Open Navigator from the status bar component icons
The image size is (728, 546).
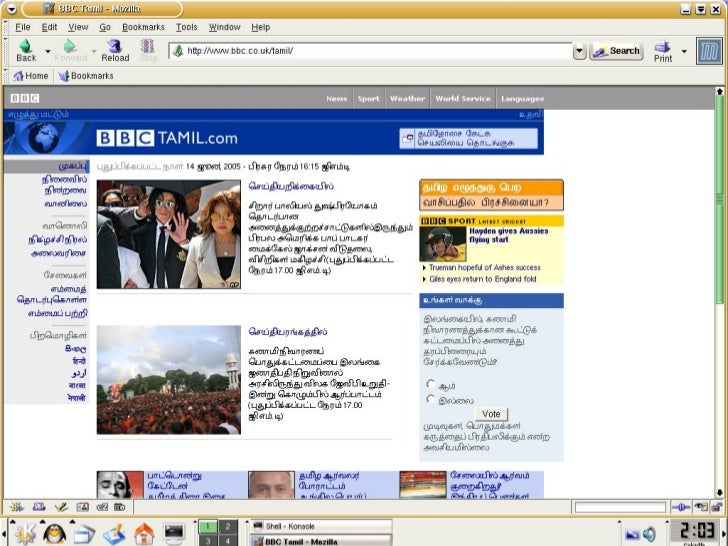point(16,507)
